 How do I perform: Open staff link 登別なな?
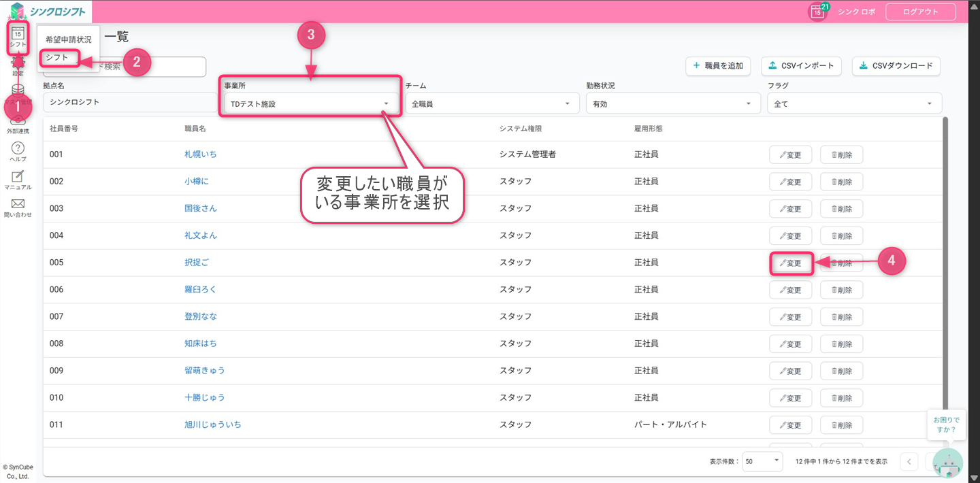[201, 317]
